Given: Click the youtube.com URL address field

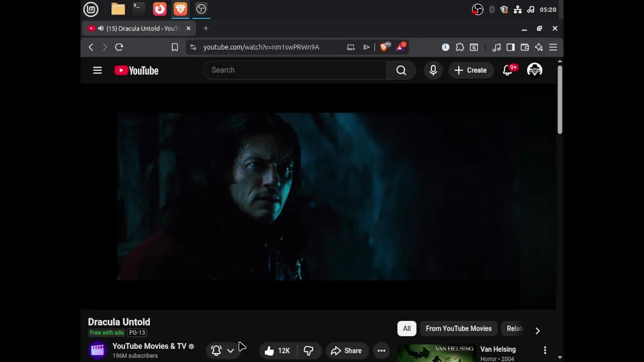Looking at the screenshot, I should (261, 47).
